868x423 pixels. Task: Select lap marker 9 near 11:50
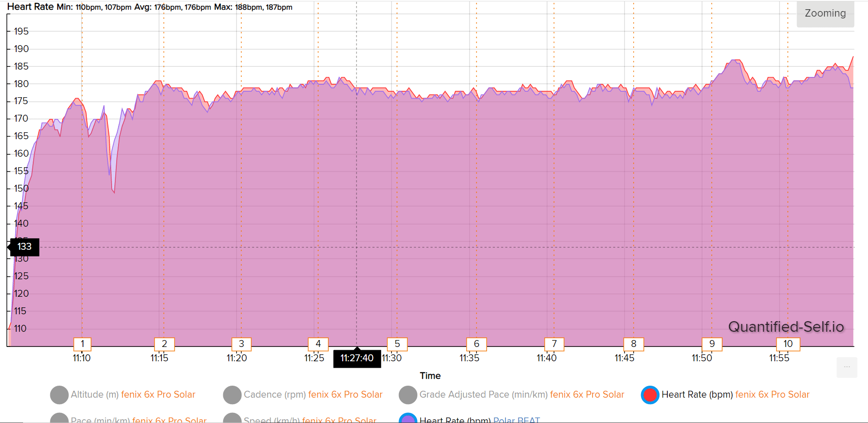pos(712,344)
